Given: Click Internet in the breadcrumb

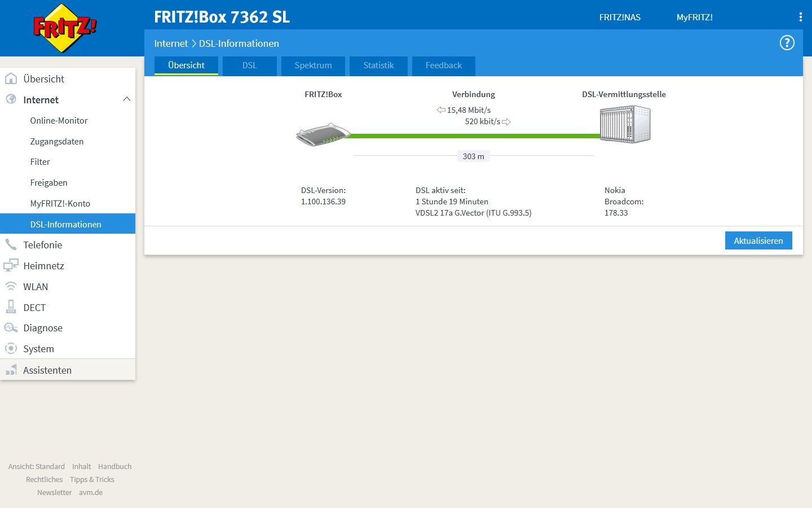Looking at the screenshot, I should (x=171, y=43).
